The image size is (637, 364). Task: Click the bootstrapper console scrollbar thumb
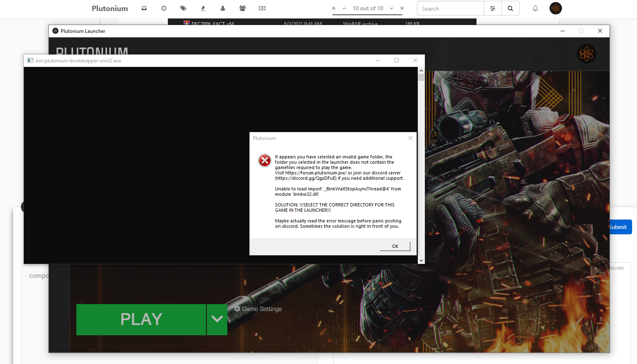pos(421,77)
